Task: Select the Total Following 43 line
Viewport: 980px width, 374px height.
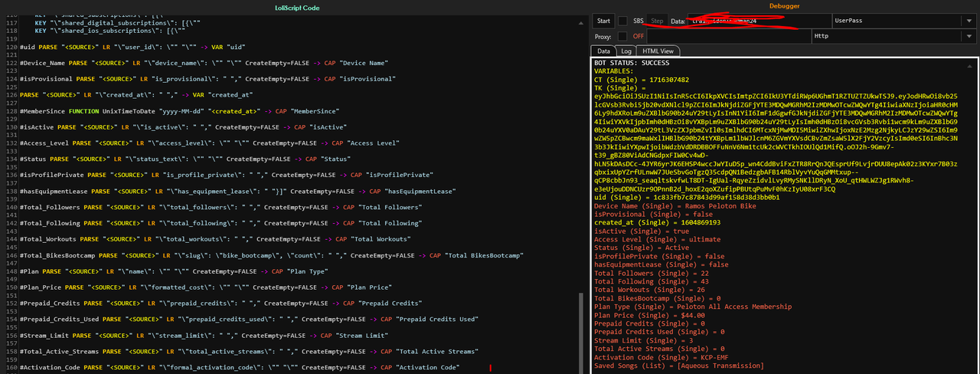Action: (x=652, y=281)
